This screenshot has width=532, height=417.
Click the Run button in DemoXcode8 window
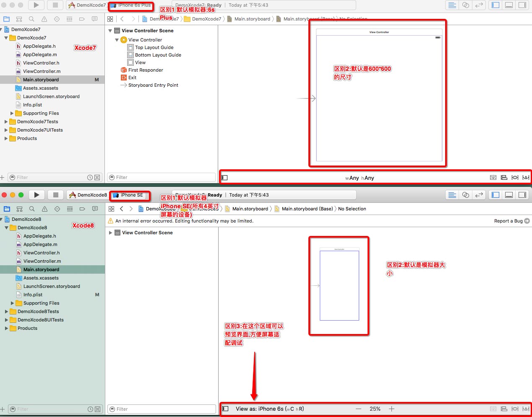point(37,195)
